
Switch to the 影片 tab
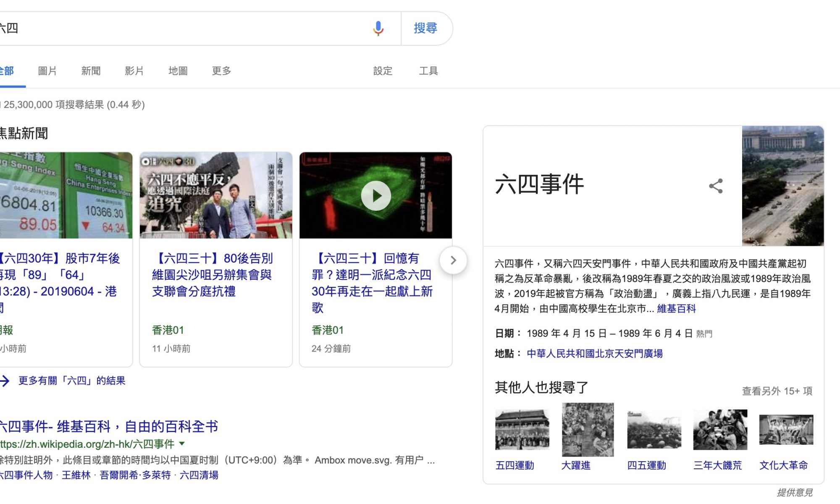tap(134, 71)
